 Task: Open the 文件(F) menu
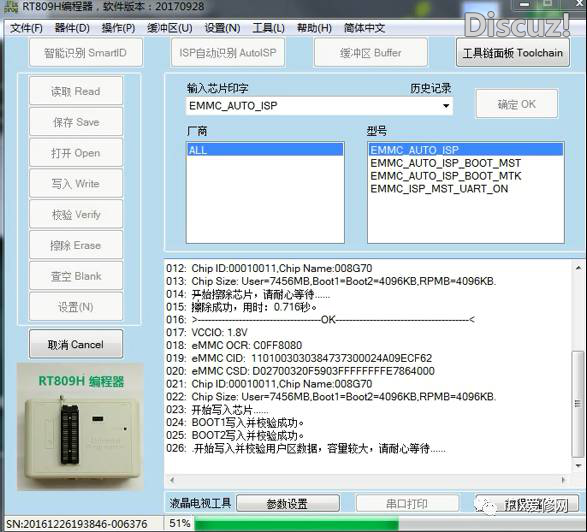[26, 28]
